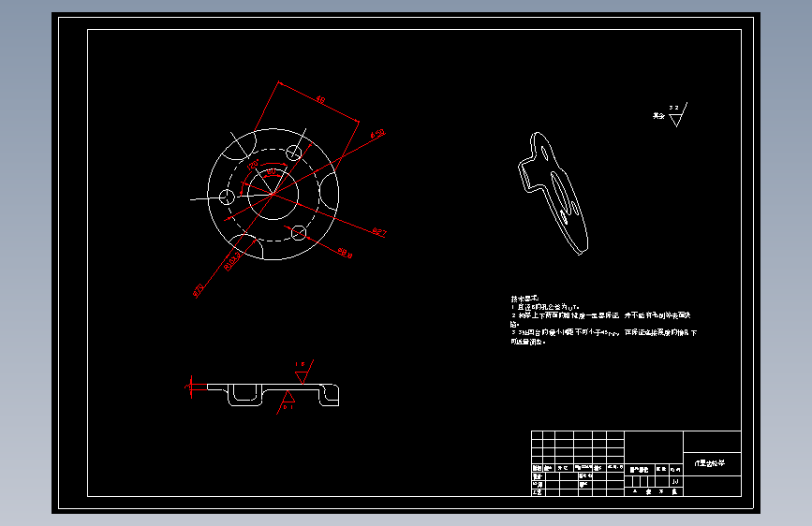Select the φ70 diameter dimension label
812x526 pixels.
coord(199,291)
